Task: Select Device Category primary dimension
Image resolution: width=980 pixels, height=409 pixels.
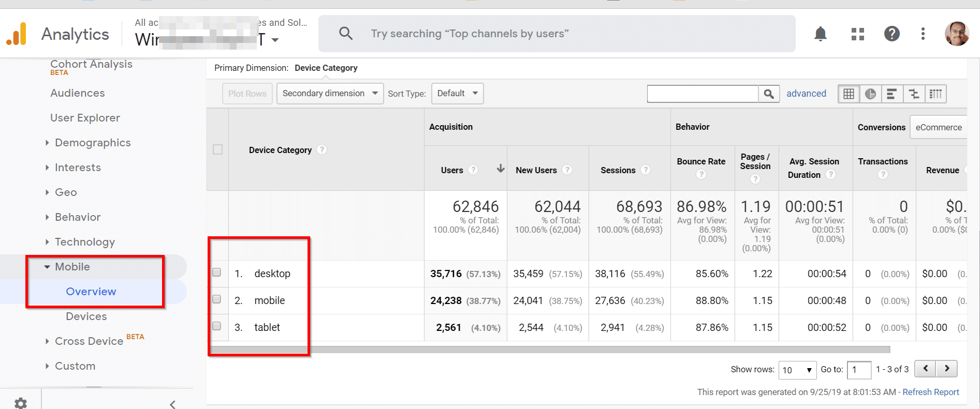Action: coord(326,68)
